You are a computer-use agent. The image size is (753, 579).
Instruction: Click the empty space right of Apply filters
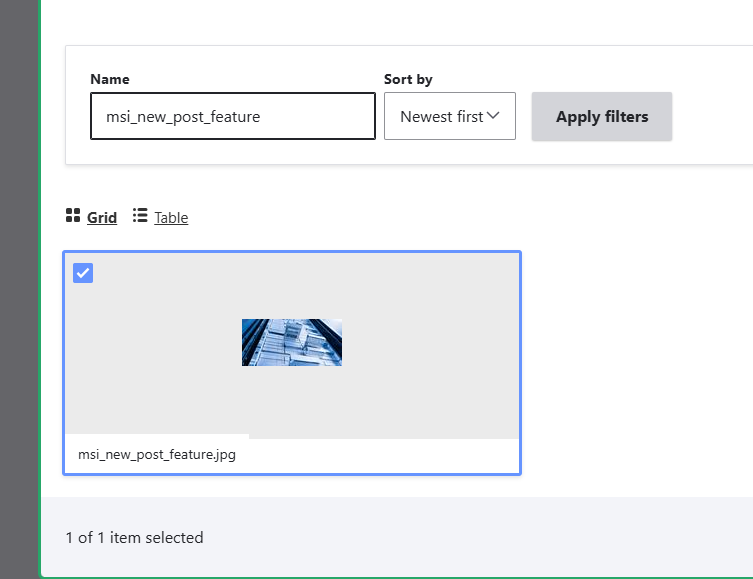tap(712, 116)
